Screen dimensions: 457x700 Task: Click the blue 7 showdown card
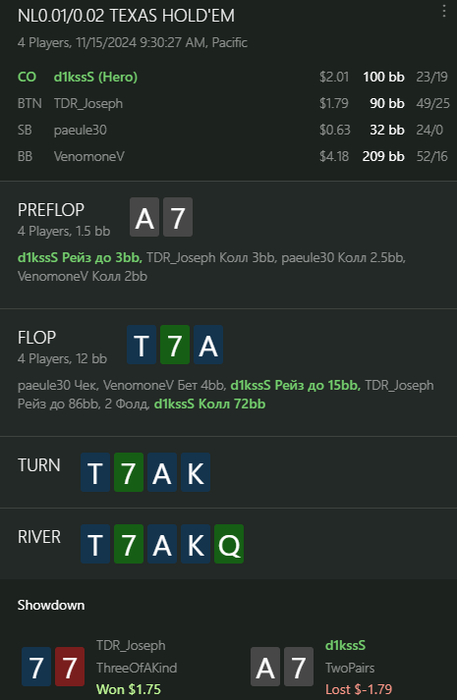36,667
